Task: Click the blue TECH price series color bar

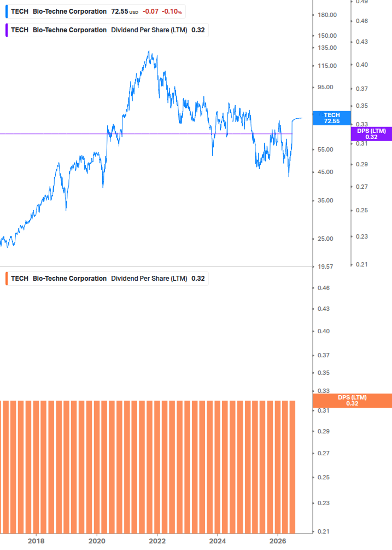Action: pos(7,11)
